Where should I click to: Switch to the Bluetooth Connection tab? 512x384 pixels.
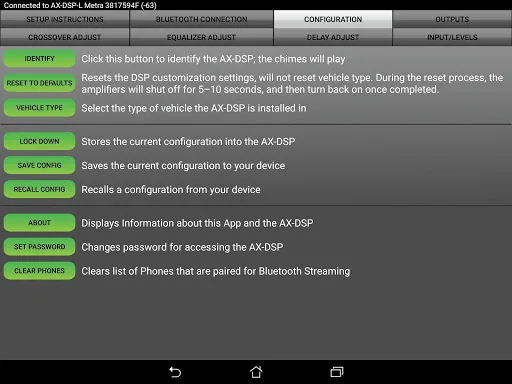click(x=201, y=19)
